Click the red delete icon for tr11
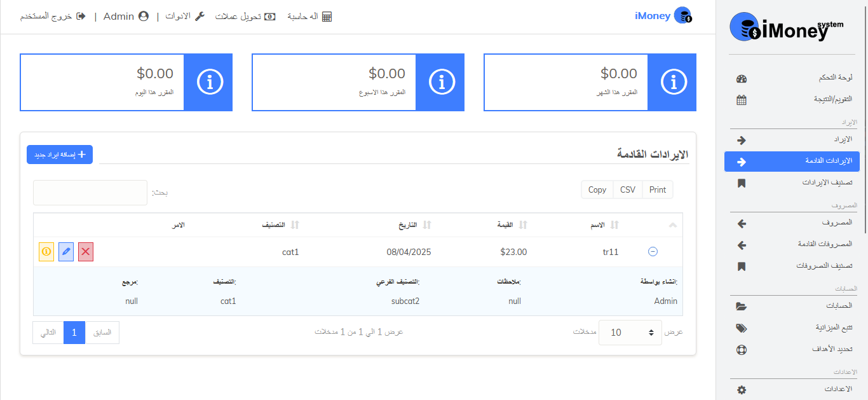The width and height of the screenshot is (868, 400). coord(86,252)
